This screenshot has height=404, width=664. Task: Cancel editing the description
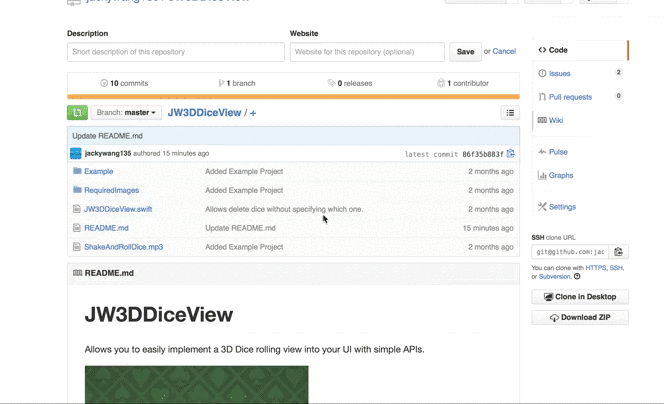pos(504,51)
